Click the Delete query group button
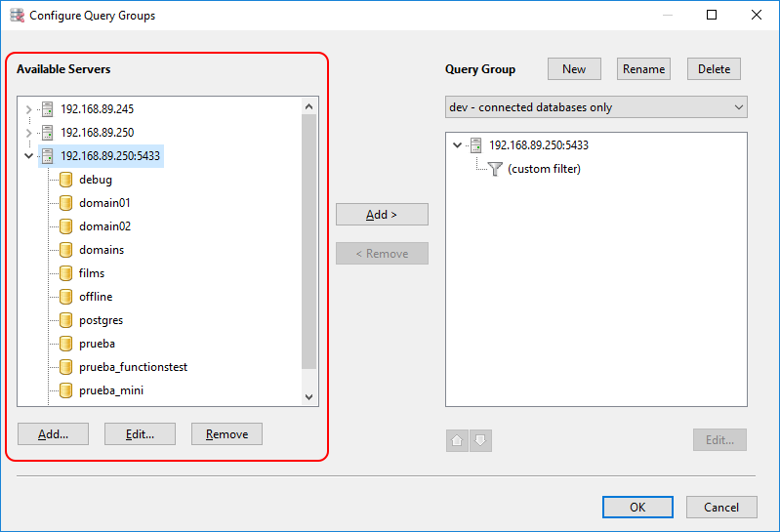The width and height of the screenshot is (780, 532). point(714,69)
